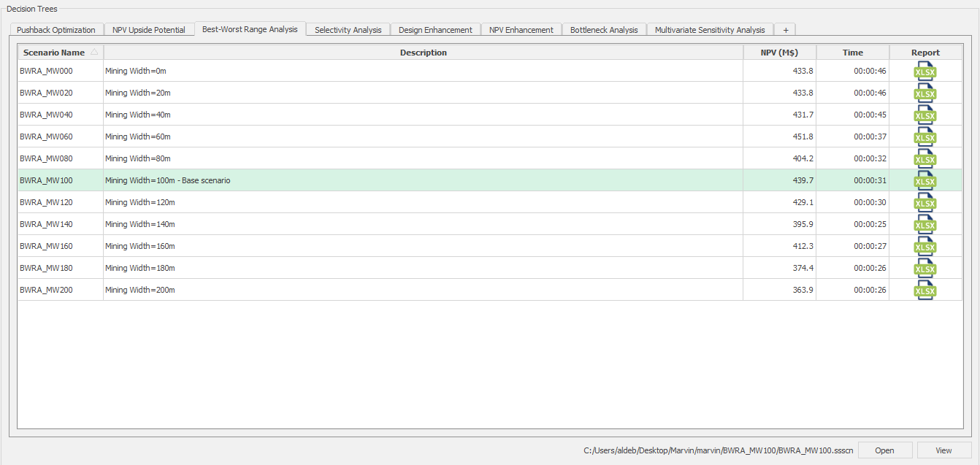
Task: Click XLSX report icon for BWRA_MW080
Action: (925, 159)
